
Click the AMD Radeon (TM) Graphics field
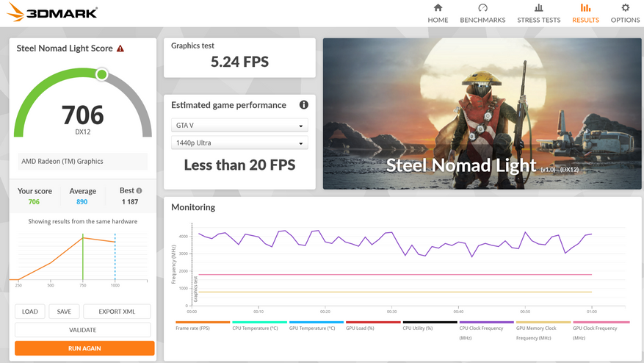coord(82,161)
